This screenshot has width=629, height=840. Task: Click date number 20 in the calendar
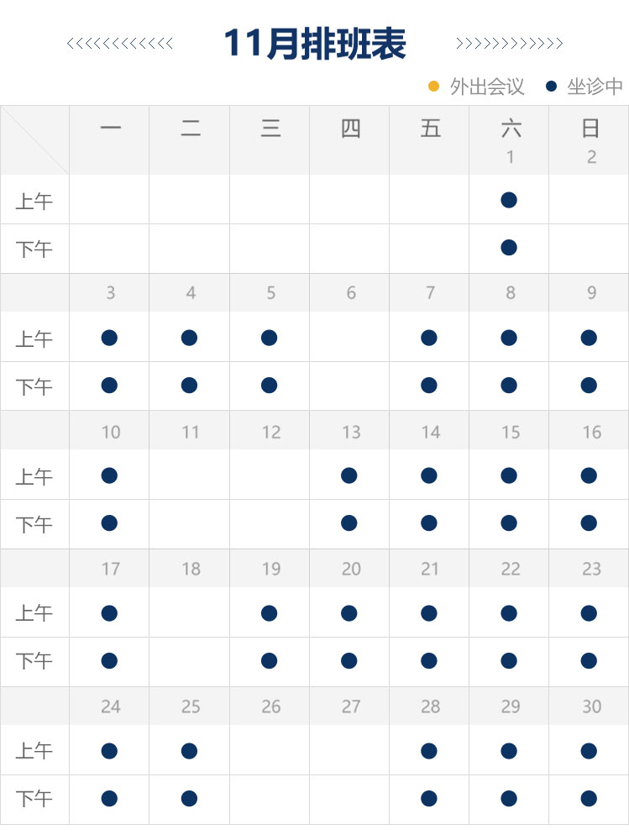click(351, 569)
